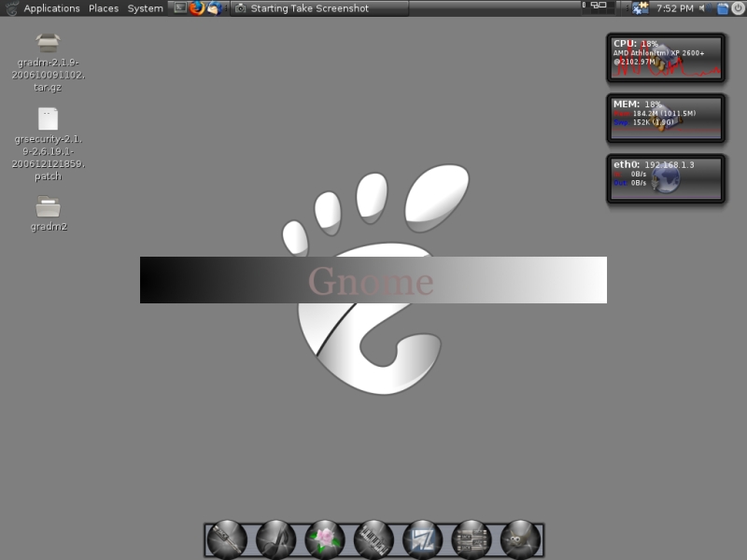The width and height of the screenshot is (747, 560).
Task: Open the Places menu
Action: point(104,8)
